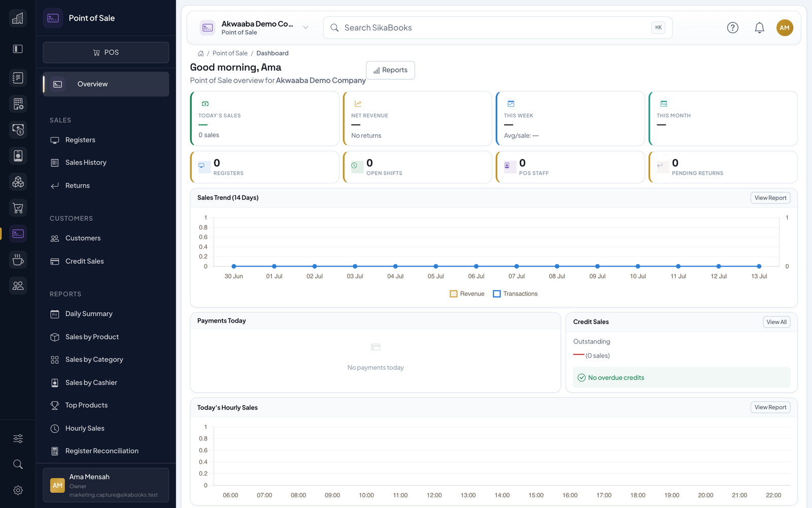Click the Registers stat card monitor icon
The height and width of the screenshot is (508, 812).
tap(201, 166)
